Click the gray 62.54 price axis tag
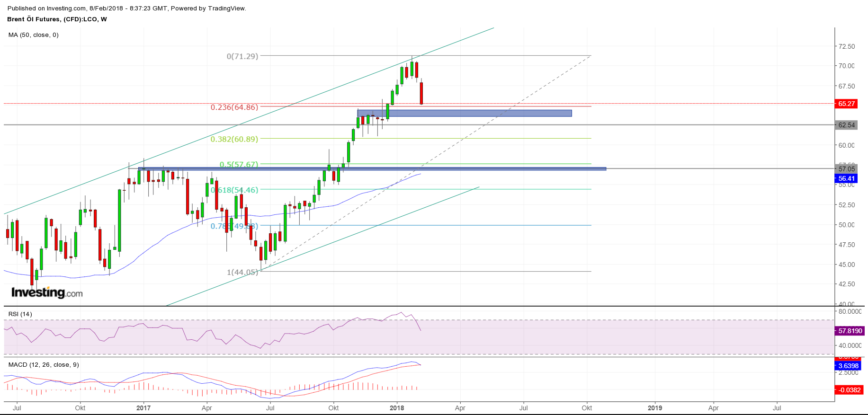Screen dimensions: 868x415 (846, 125)
